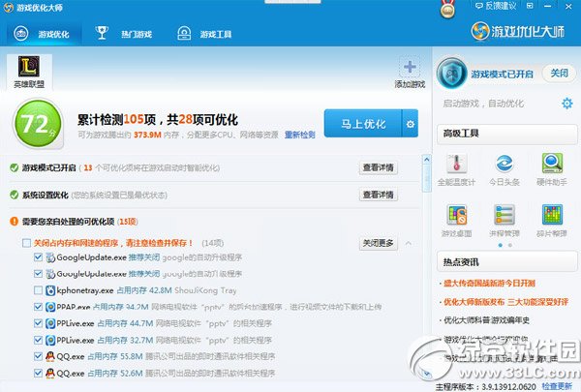Open the 今日头条 tool
This screenshot has width=581, height=392.
(505, 169)
